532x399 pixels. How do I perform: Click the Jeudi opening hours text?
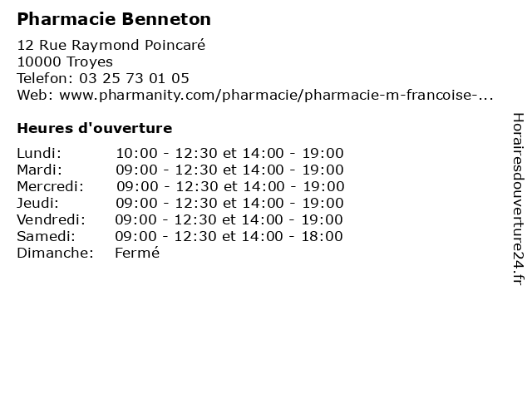tap(229, 203)
